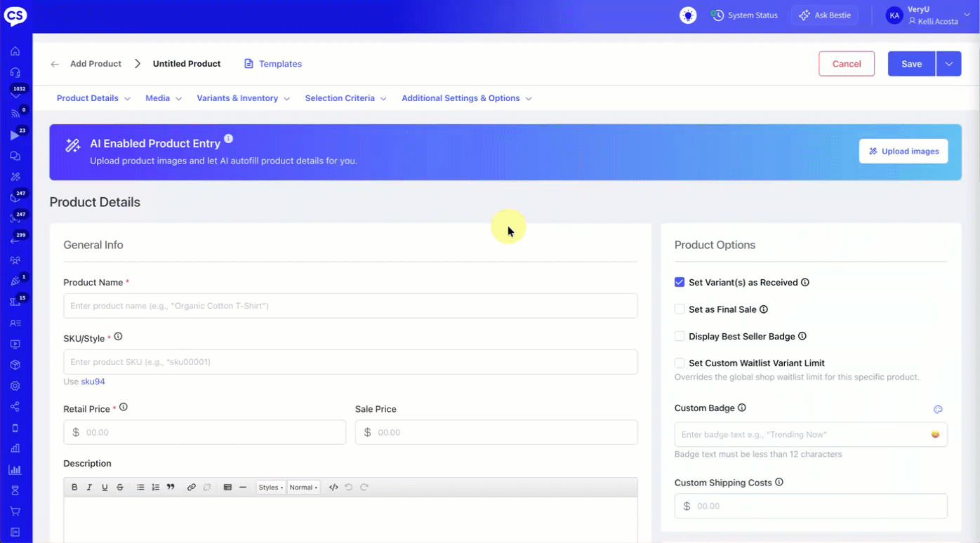This screenshot has width=980, height=543.
Task: Check Set Custom Waistlist Variant Limit
Action: coord(680,363)
